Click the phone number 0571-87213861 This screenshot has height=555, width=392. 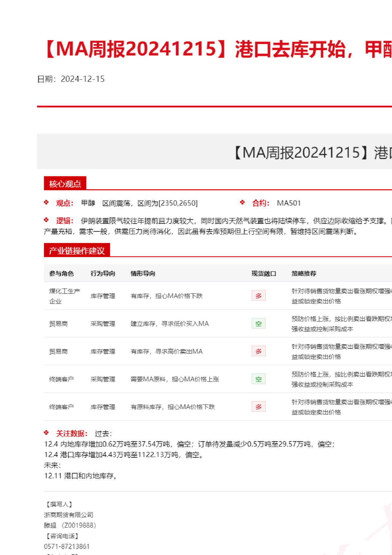click(x=67, y=546)
